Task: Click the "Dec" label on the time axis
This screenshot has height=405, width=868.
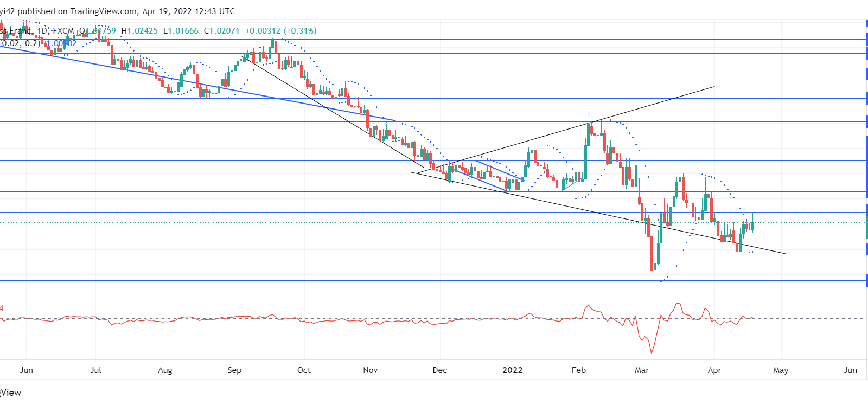Action: click(440, 370)
